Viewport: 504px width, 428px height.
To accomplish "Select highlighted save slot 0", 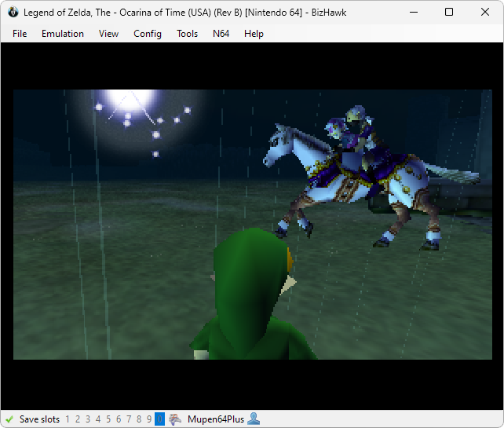I will click(x=159, y=419).
